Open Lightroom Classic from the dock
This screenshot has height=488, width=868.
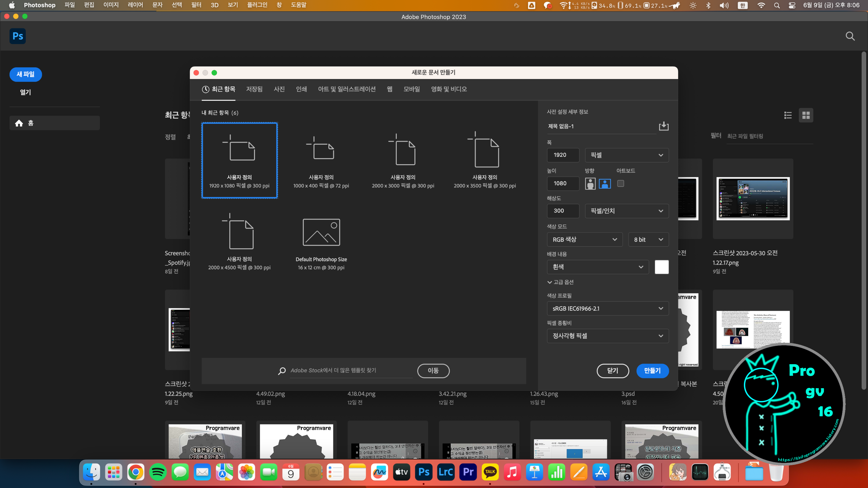(446, 472)
